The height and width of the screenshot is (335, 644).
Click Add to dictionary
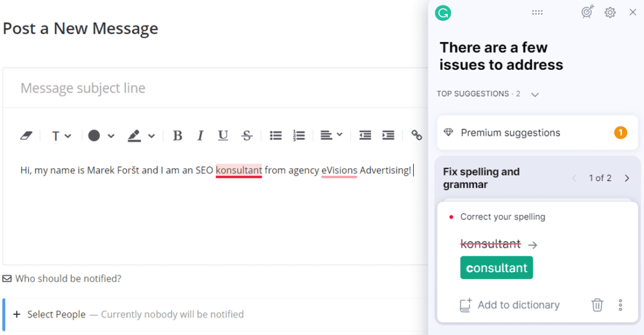[510, 305]
